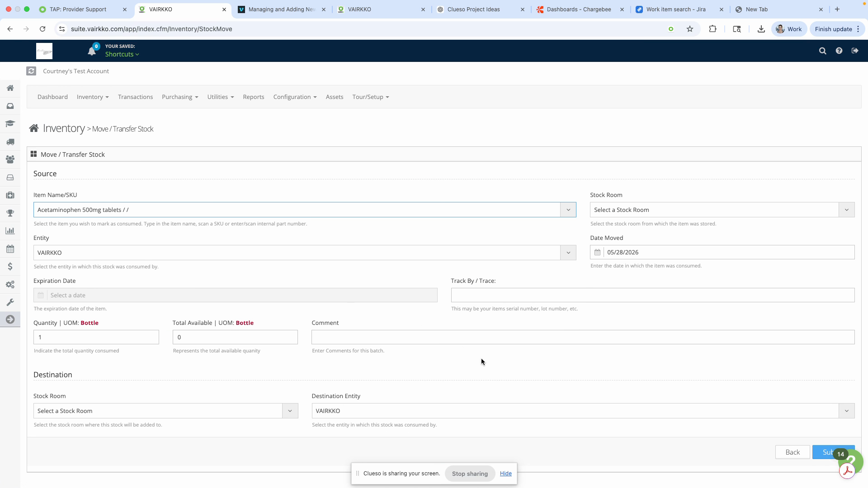
Task: Bookmark this page with the star icon
Action: (x=690, y=29)
